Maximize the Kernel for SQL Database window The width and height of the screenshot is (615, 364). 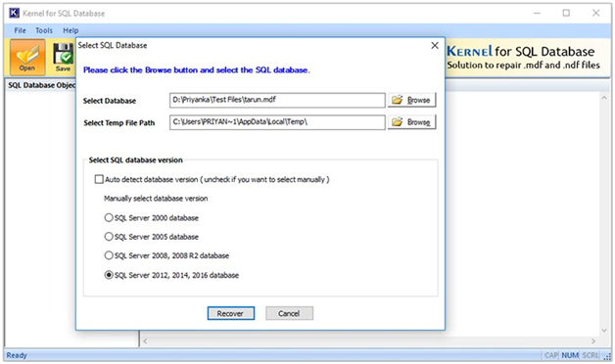566,13
